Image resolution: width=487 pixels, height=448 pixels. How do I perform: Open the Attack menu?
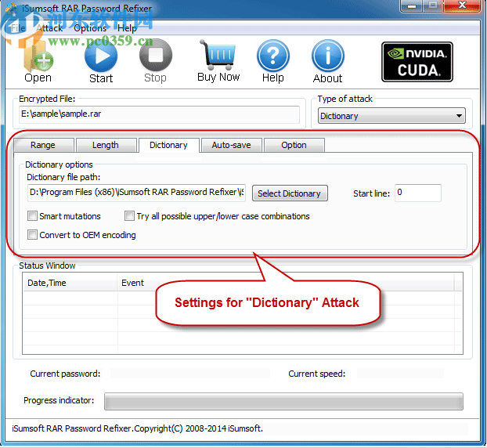49,28
